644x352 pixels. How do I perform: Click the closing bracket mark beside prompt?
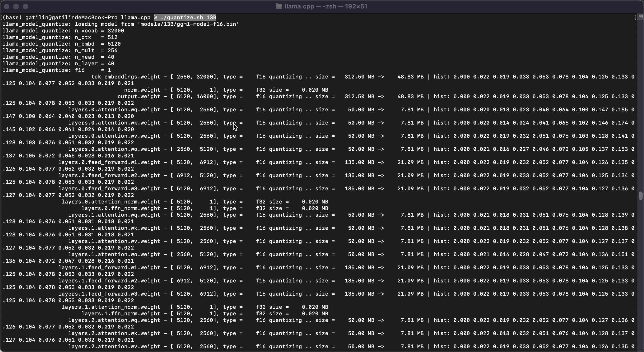[x=635, y=17]
